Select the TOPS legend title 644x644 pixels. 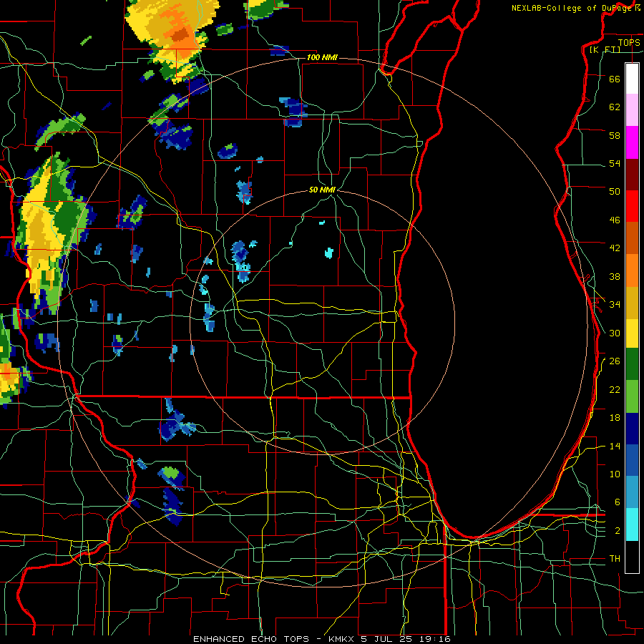point(629,42)
